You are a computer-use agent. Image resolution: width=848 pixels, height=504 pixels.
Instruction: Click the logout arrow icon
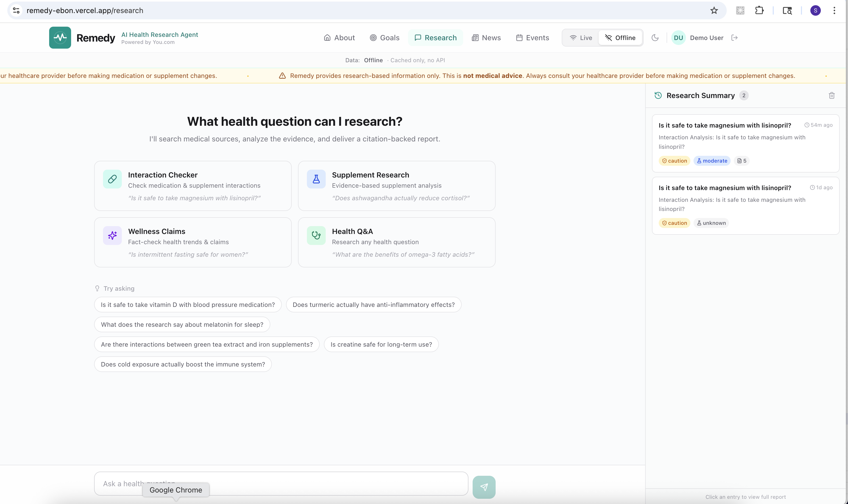pos(734,38)
